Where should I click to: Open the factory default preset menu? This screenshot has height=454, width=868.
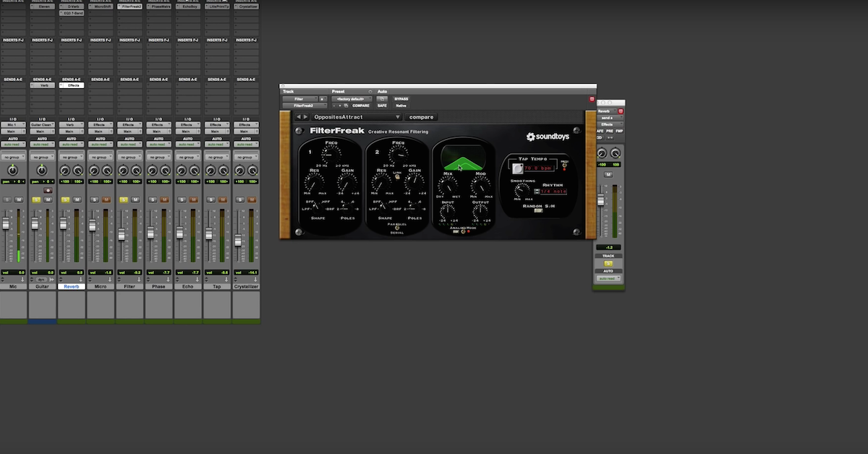click(x=352, y=98)
